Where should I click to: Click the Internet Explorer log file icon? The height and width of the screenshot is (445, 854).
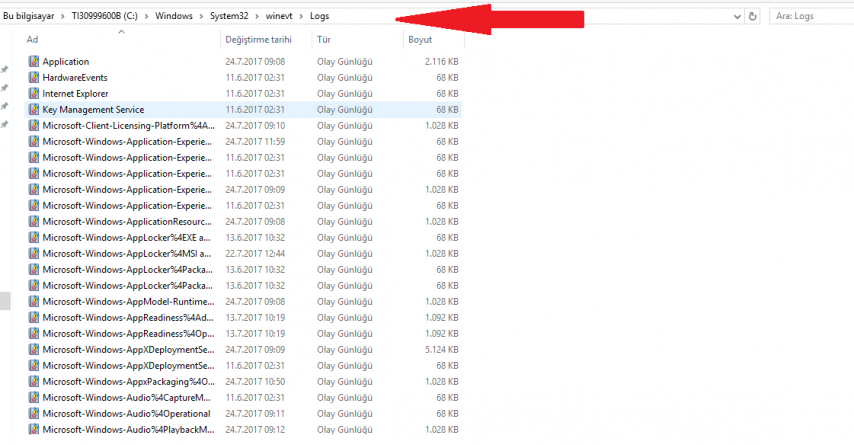click(x=34, y=94)
